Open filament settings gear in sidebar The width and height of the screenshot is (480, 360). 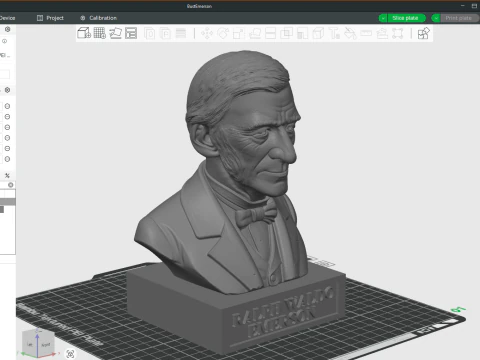click(x=7, y=90)
